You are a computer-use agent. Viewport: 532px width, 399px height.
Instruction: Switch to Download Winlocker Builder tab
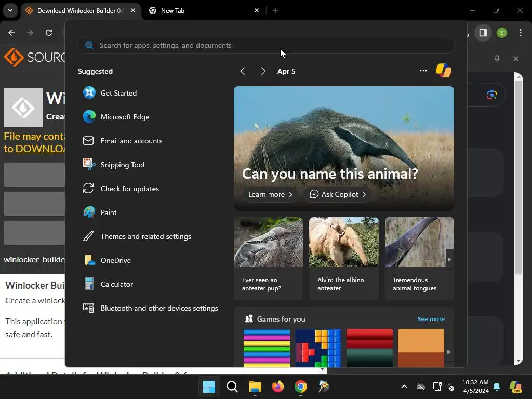[x=81, y=11]
